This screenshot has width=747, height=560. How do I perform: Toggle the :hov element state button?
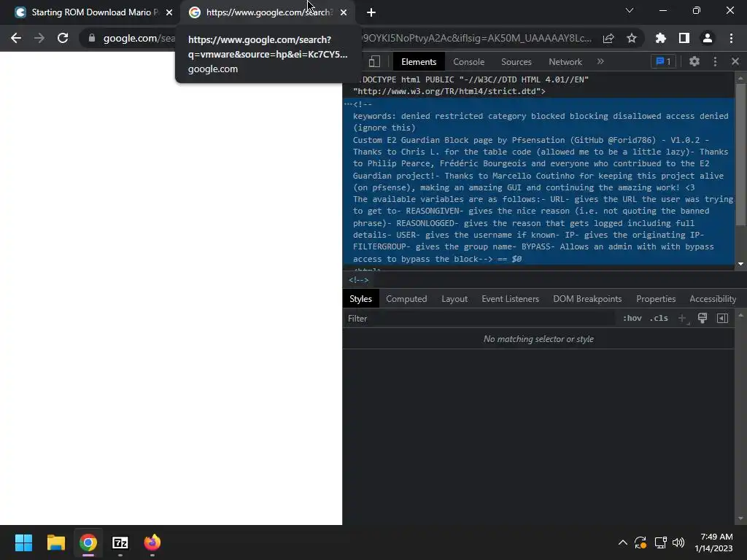pos(632,318)
